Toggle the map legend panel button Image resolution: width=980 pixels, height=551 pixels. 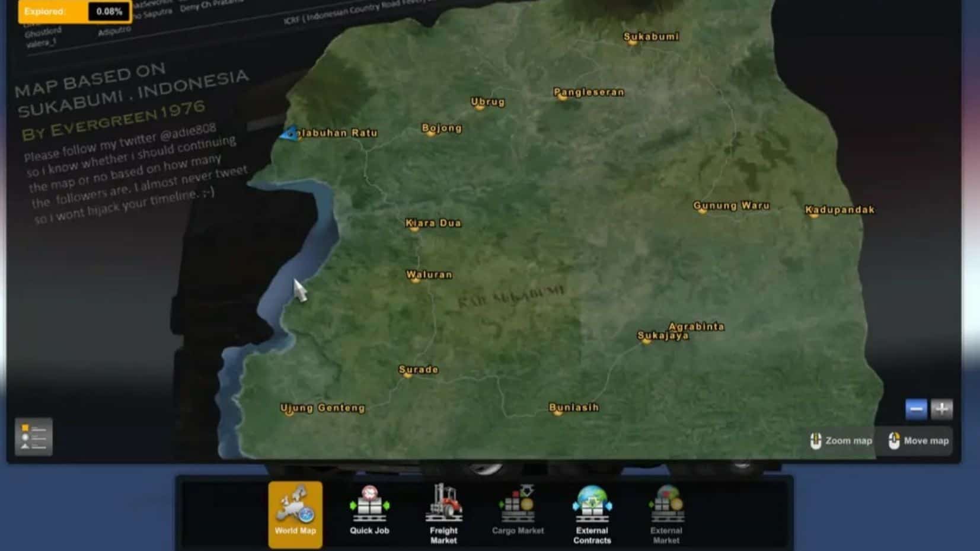point(34,437)
